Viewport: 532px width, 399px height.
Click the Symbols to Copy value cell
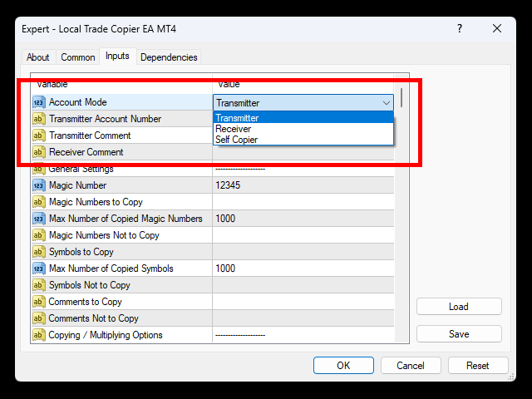coord(303,252)
